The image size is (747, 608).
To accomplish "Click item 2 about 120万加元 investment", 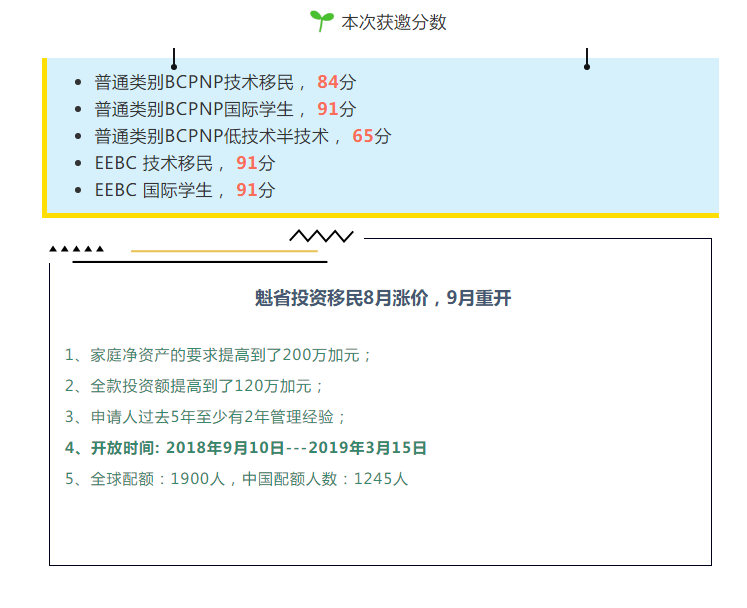I will click(194, 386).
